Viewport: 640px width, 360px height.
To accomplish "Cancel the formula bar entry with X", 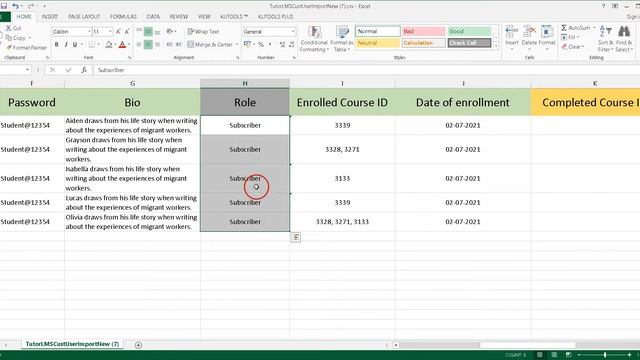I will tap(52, 70).
